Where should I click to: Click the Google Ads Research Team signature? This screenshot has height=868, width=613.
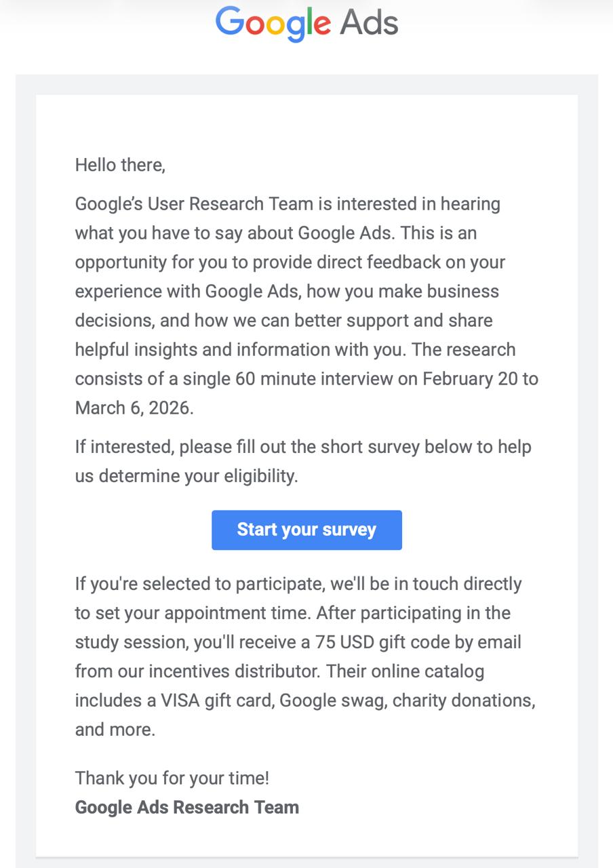186,807
